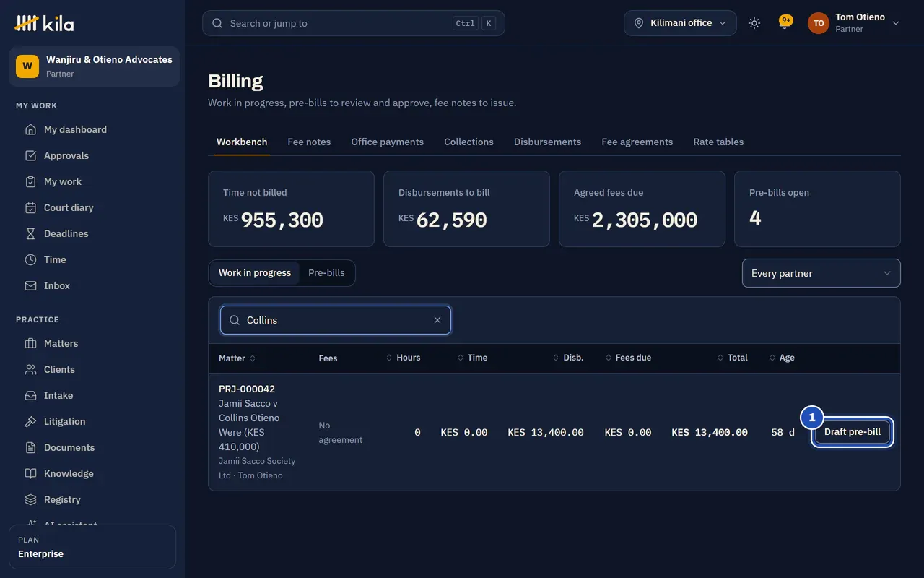Open the Kila logo home link
This screenshot has height=578, width=924.
pos(44,23)
